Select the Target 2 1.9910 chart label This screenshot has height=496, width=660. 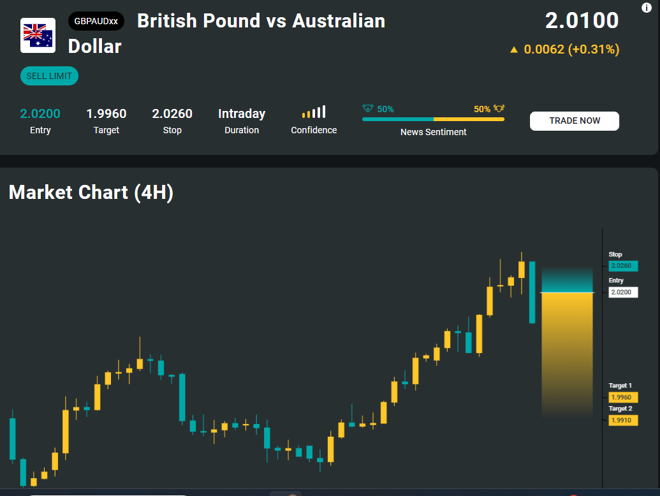point(623,420)
